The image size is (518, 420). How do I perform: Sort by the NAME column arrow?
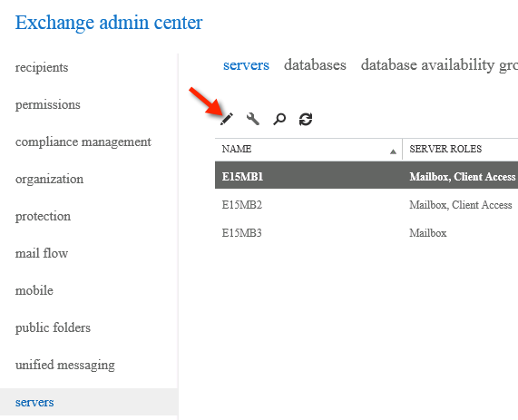point(393,151)
